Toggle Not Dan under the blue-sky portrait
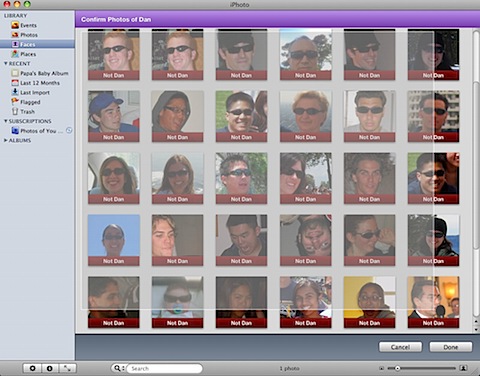 tap(114, 261)
